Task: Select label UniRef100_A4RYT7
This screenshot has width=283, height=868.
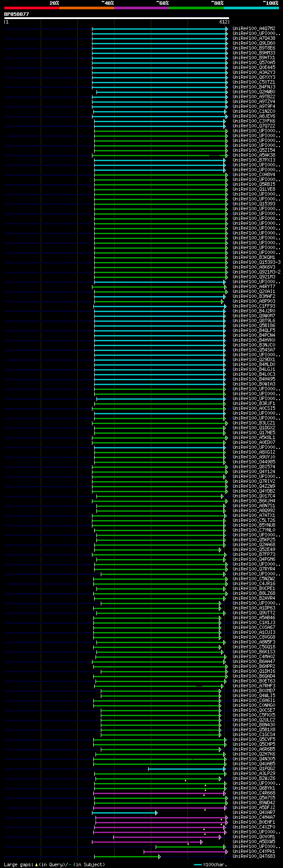Action: [x=254, y=287]
